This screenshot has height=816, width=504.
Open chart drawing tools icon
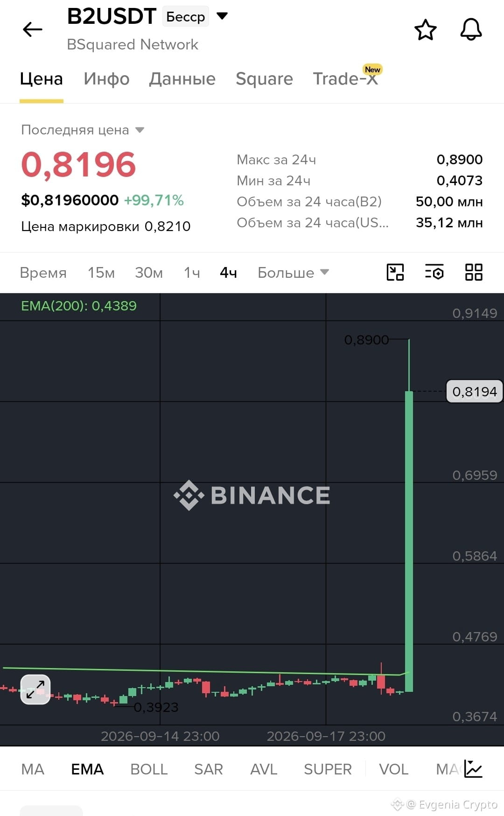(395, 272)
